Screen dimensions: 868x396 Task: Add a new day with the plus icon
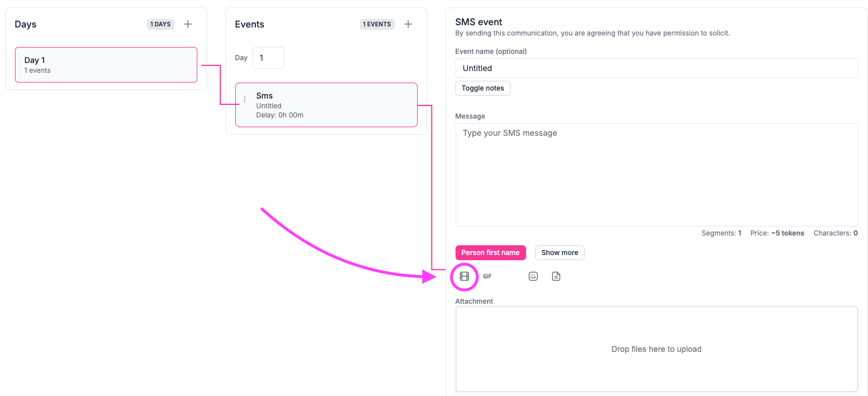(188, 24)
